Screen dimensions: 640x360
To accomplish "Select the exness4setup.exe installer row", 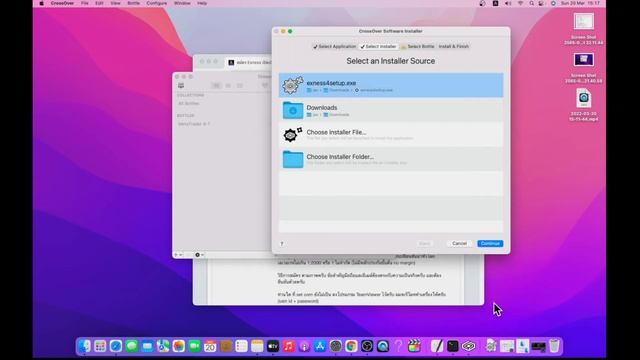I will coord(391,85).
